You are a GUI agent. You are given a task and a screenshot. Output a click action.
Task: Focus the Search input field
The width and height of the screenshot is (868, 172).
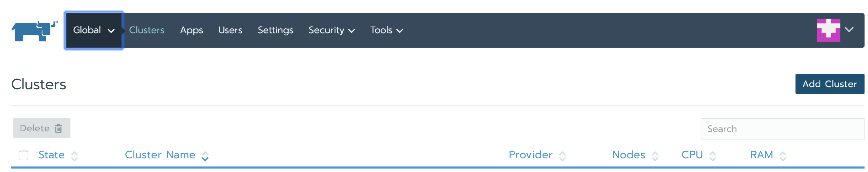783,129
